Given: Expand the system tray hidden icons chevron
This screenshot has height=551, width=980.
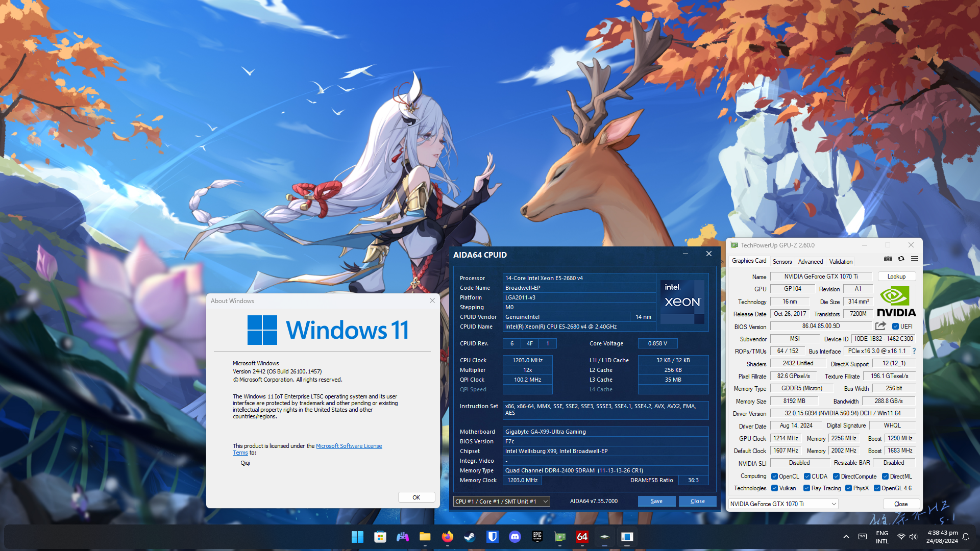Looking at the screenshot, I should tap(846, 537).
